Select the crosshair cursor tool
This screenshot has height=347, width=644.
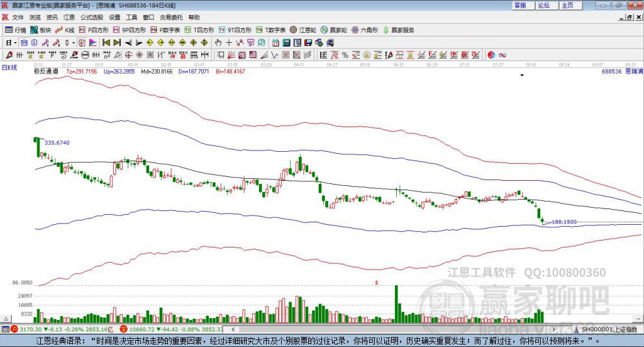(229, 43)
